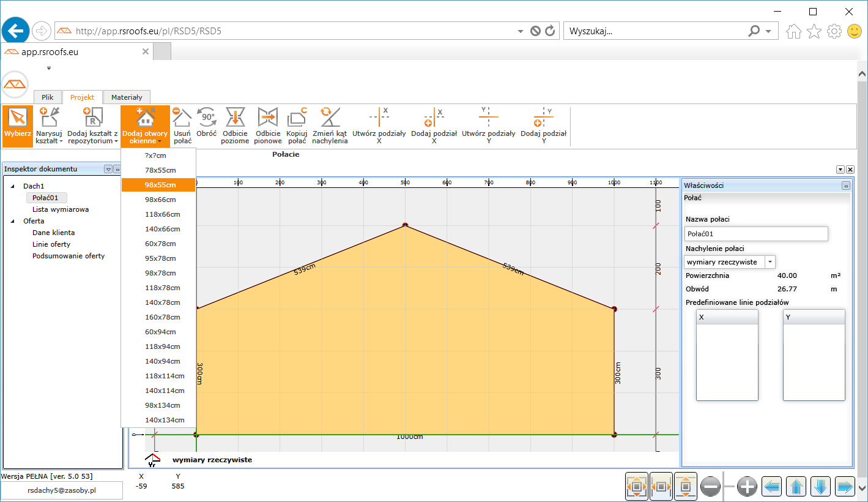Screen dimensions: 868x502
Task: Open the Zmień kąt nachylenia tool
Action: tap(330, 125)
